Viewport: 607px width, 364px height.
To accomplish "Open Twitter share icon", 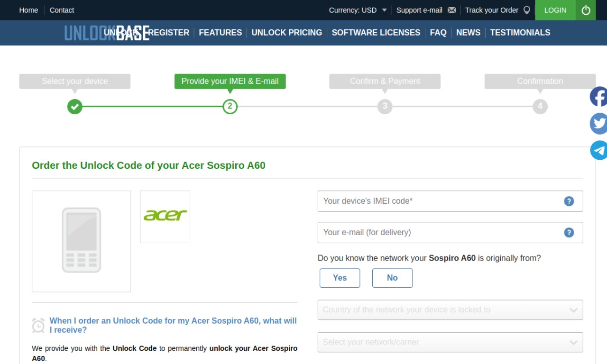I will pyautogui.click(x=598, y=124).
